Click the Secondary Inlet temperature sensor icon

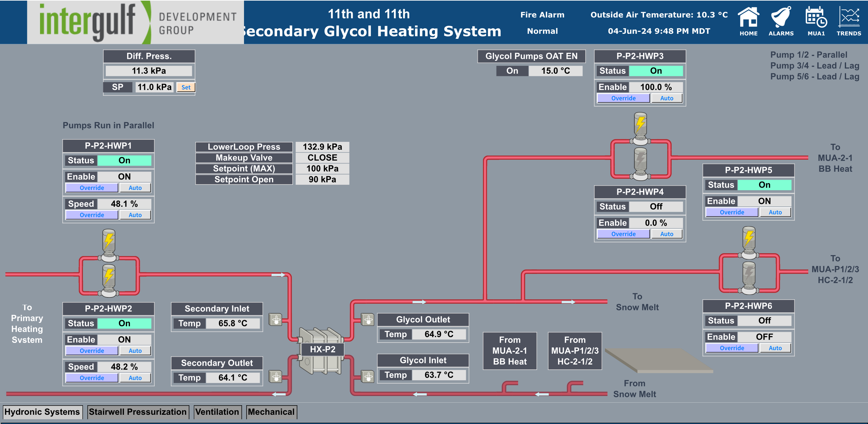coord(276,319)
